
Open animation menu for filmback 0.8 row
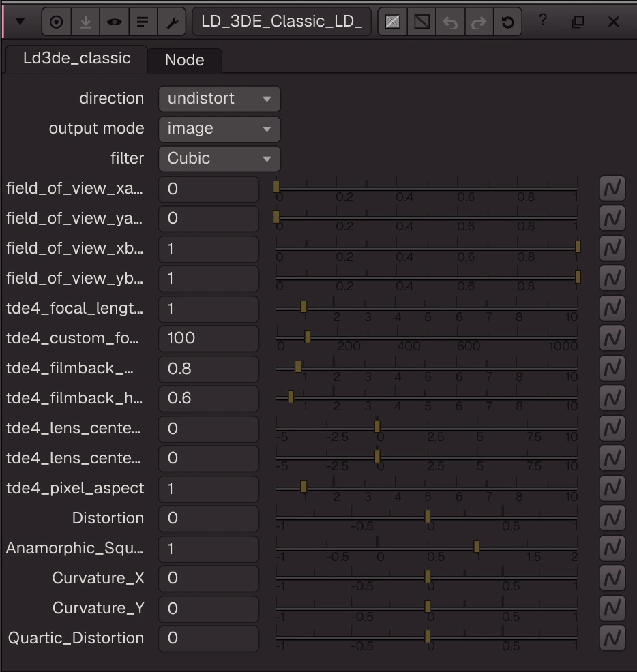[612, 369]
